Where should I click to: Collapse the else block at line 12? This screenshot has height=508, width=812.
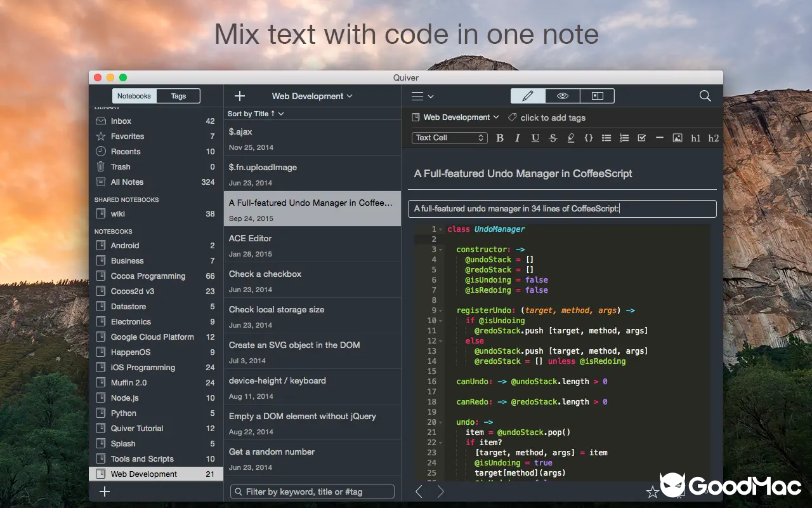point(441,341)
